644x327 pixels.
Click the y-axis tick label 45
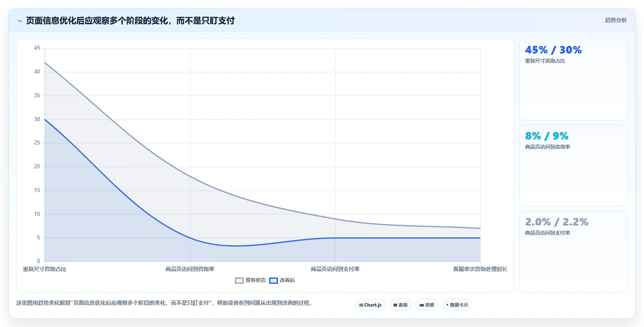[x=37, y=48]
